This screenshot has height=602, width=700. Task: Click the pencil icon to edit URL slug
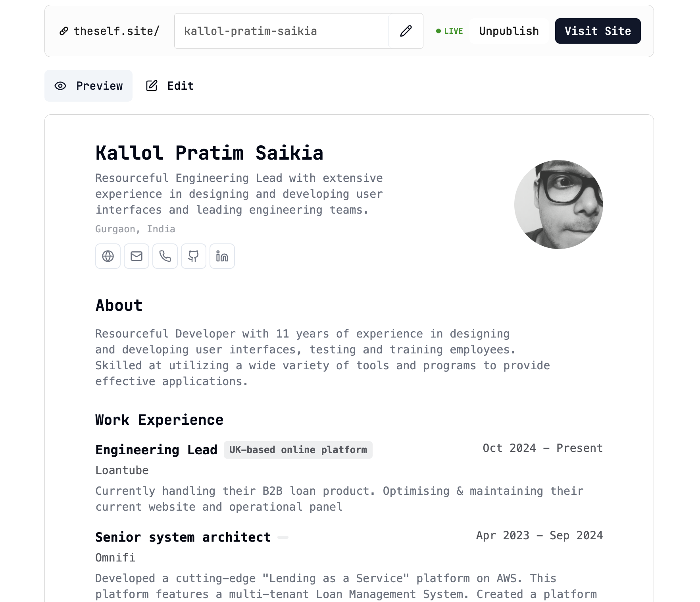pyautogui.click(x=406, y=31)
